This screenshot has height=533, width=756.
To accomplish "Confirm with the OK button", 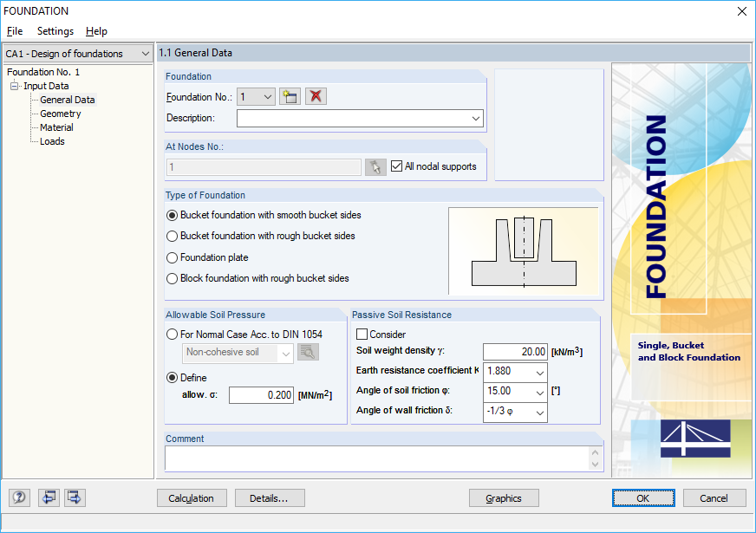I will [643, 498].
